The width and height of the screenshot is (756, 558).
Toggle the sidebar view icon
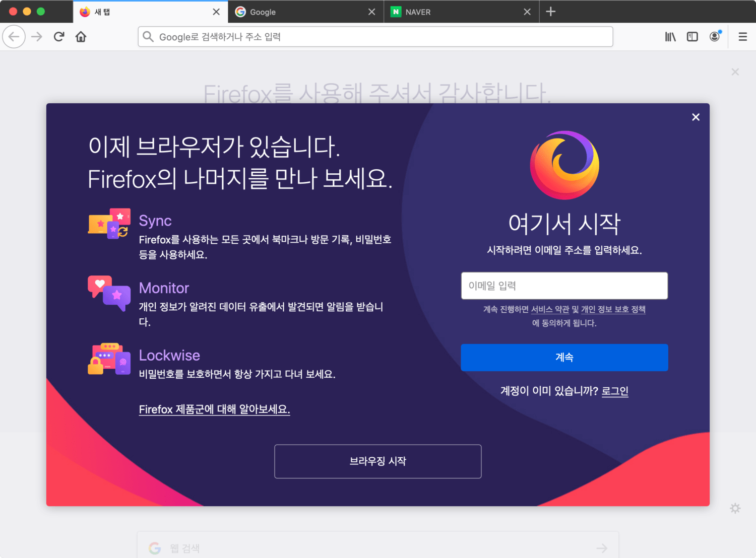pyautogui.click(x=692, y=37)
